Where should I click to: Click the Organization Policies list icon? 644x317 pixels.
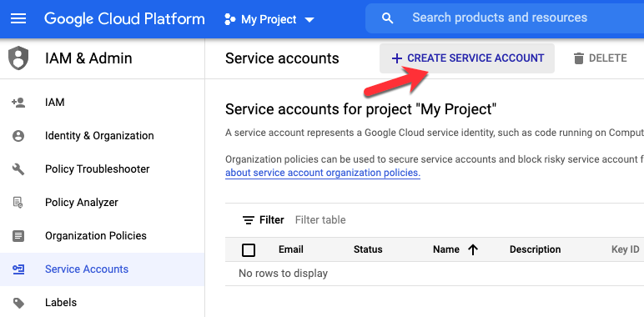[x=18, y=236]
